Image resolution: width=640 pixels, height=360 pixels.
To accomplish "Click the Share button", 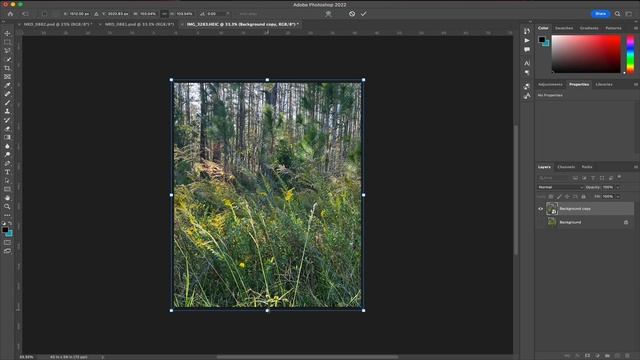I will coord(600,14).
